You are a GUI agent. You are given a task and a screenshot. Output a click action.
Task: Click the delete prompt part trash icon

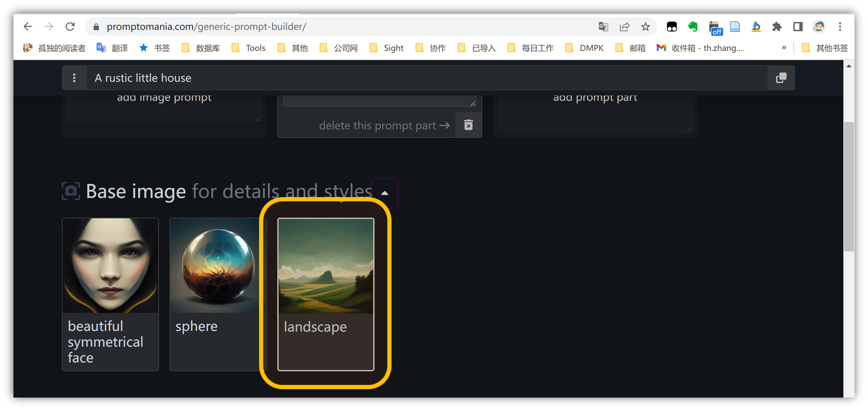coord(468,125)
